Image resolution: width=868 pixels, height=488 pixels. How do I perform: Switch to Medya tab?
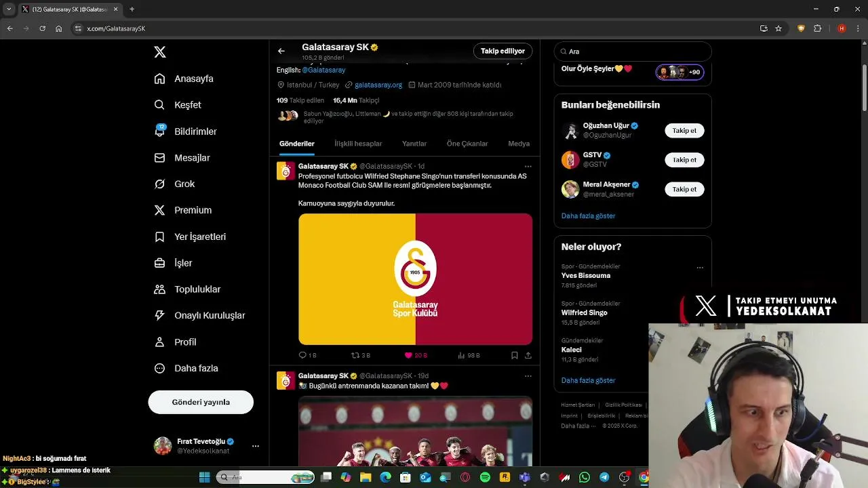pyautogui.click(x=519, y=144)
